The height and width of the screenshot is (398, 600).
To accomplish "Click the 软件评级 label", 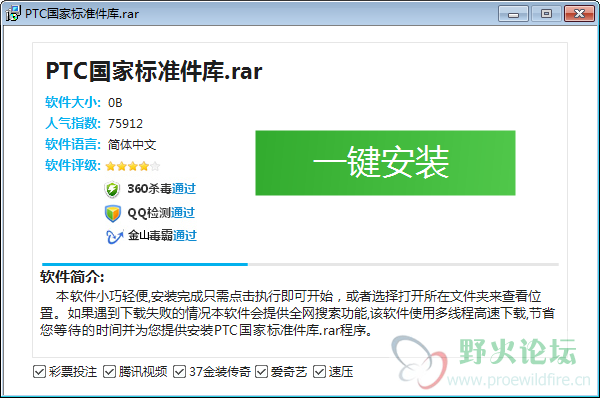I will pyautogui.click(x=73, y=165).
